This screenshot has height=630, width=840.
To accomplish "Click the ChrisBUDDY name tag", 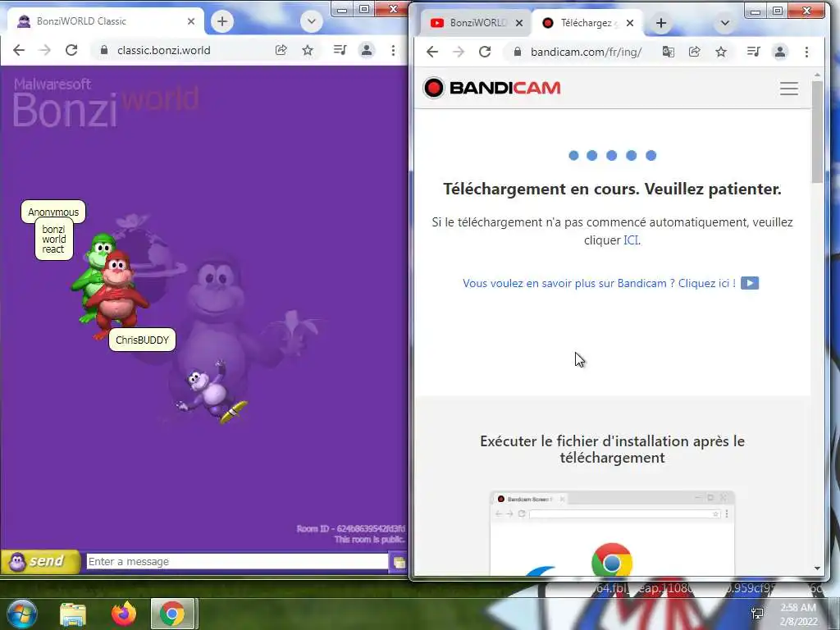I will click(142, 340).
